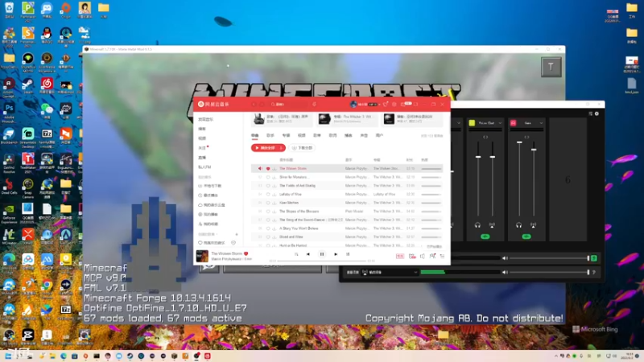The image size is (644, 362).
Task: Like the Blood and Wine track
Action: coord(268,237)
